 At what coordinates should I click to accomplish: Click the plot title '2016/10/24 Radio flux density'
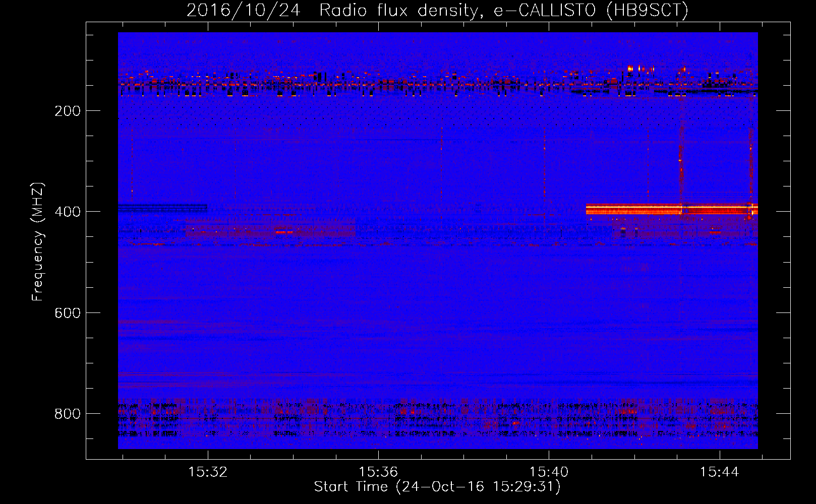(x=437, y=10)
